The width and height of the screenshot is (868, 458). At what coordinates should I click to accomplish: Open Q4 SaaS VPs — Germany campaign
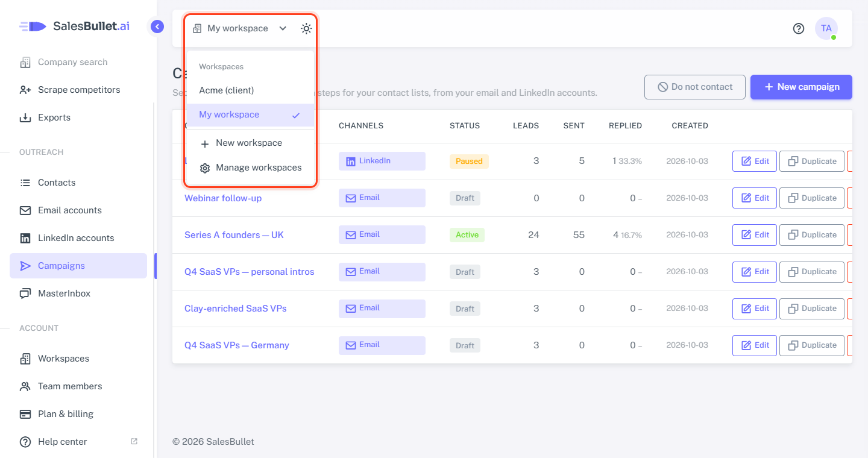(237, 345)
